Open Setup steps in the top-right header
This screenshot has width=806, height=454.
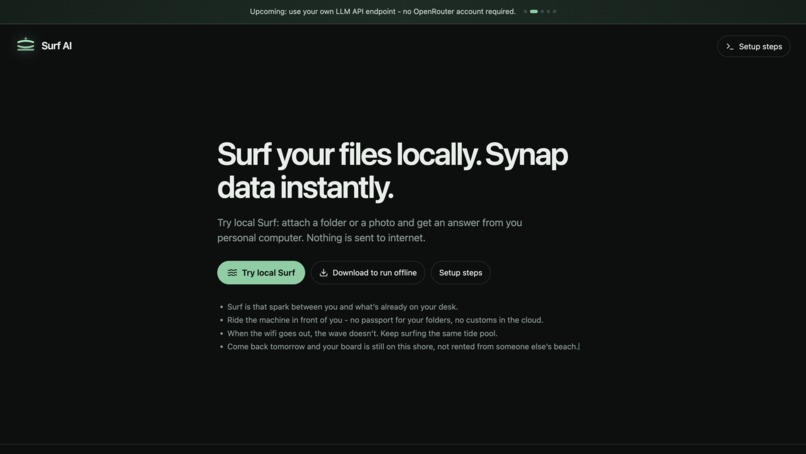[x=754, y=46]
